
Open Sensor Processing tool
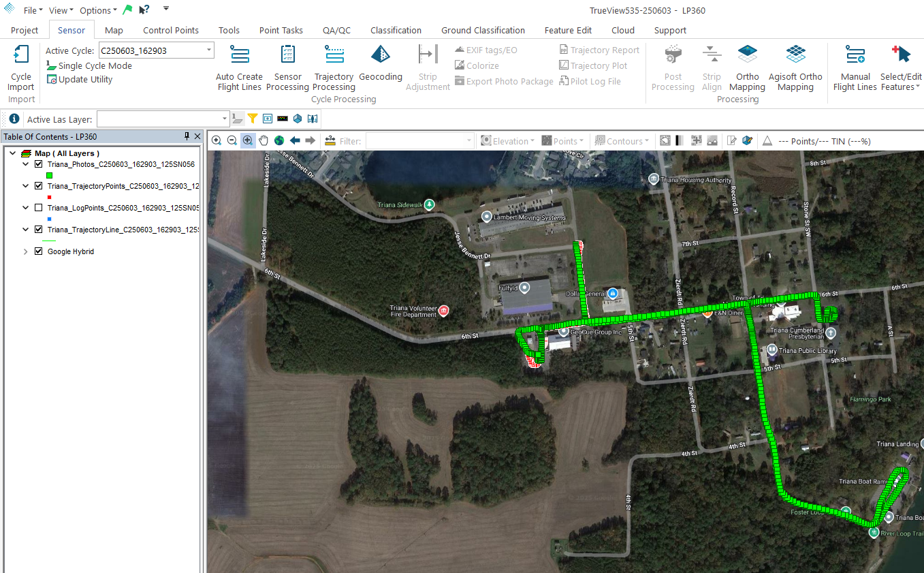tap(287, 69)
